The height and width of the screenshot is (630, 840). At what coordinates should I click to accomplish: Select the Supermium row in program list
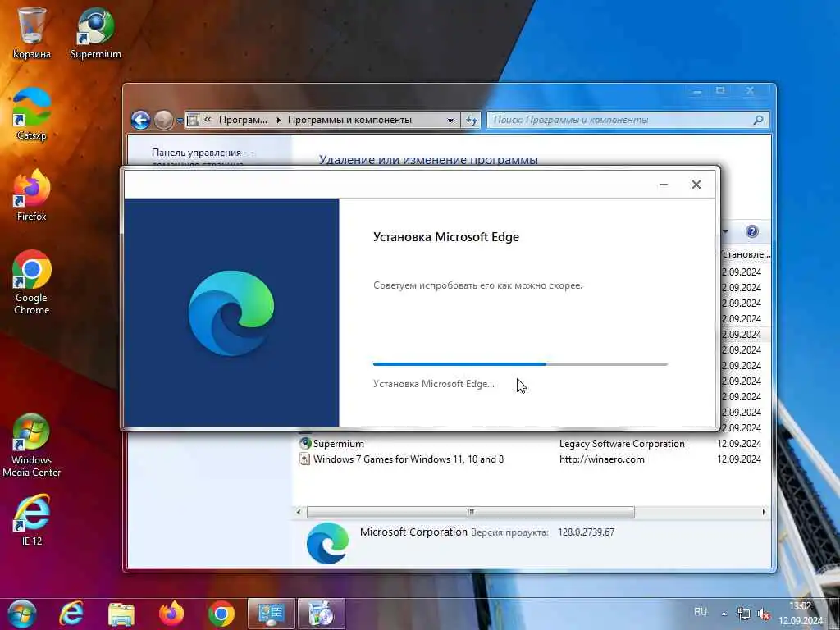coord(531,444)
